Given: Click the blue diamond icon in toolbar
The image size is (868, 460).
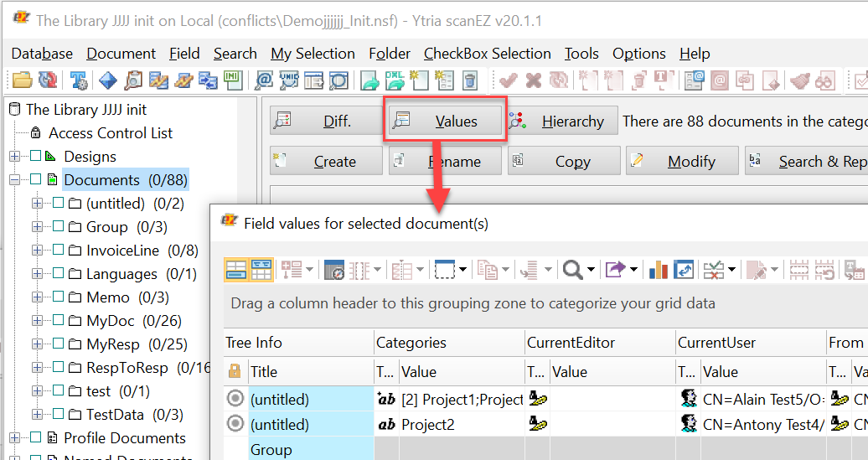Looking at the screenshot, I should [108, 80].
